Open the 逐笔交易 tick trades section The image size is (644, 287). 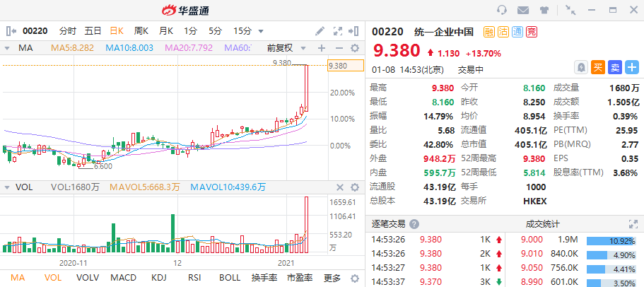point(389,224)
